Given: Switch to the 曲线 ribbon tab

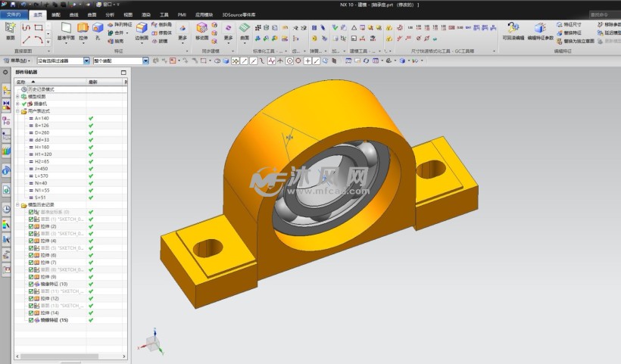Looking at the screenshot, I should pyautogui.click(x=74, y=14).
